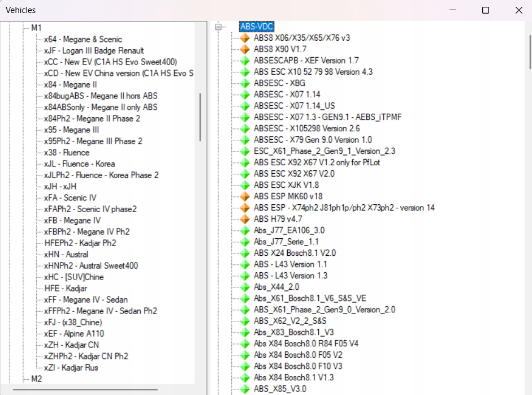Image resolution: width=532 pixels, height=395 pixels.
Task: Select the M1 vehicle category
Action: click(36, 28)
